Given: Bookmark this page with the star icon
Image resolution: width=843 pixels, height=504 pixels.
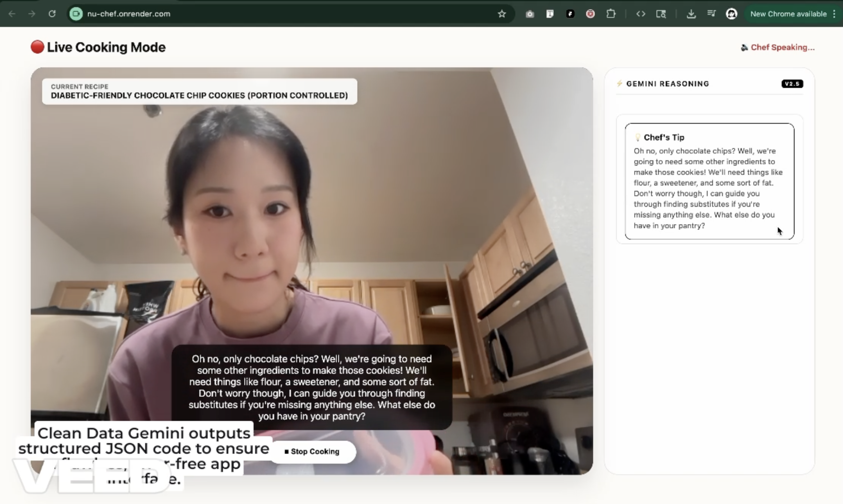Looking at the screenshot, I should [x=501, y=14].
